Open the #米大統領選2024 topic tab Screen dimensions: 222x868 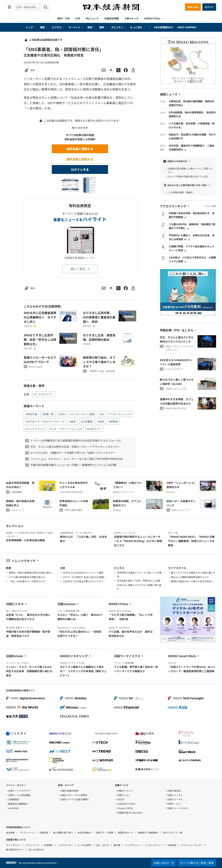(163, 27)
